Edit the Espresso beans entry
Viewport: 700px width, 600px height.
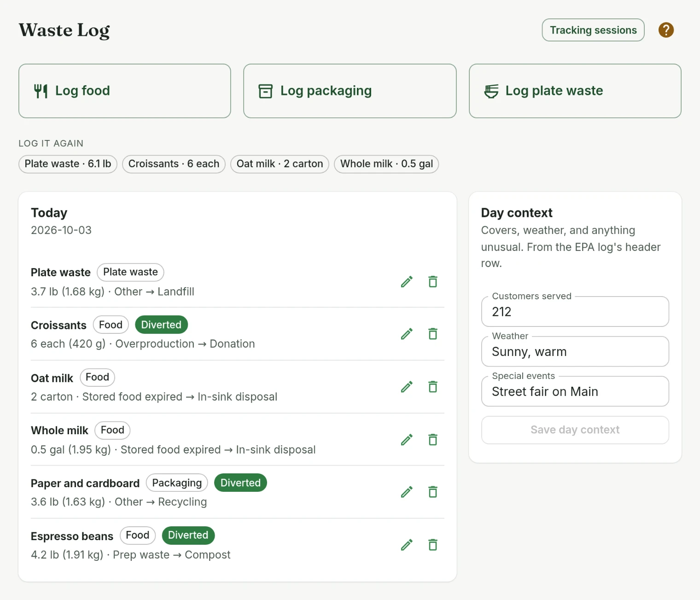[407, 545]
